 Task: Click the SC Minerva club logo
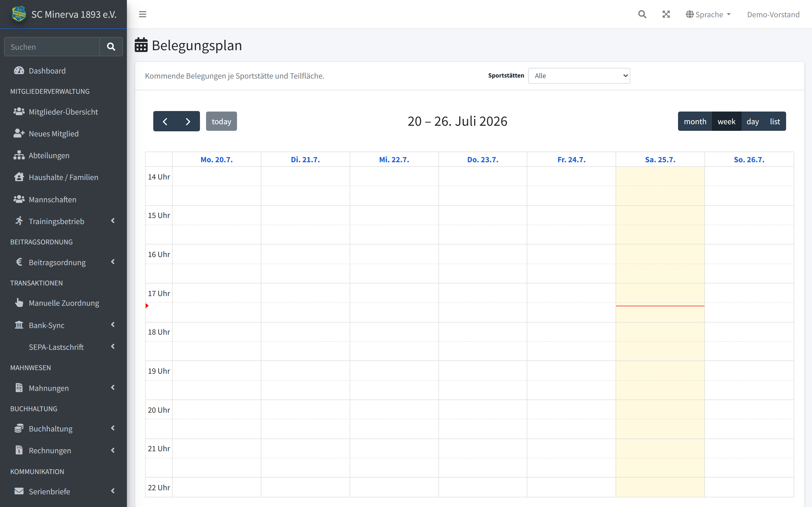[19, 14]
